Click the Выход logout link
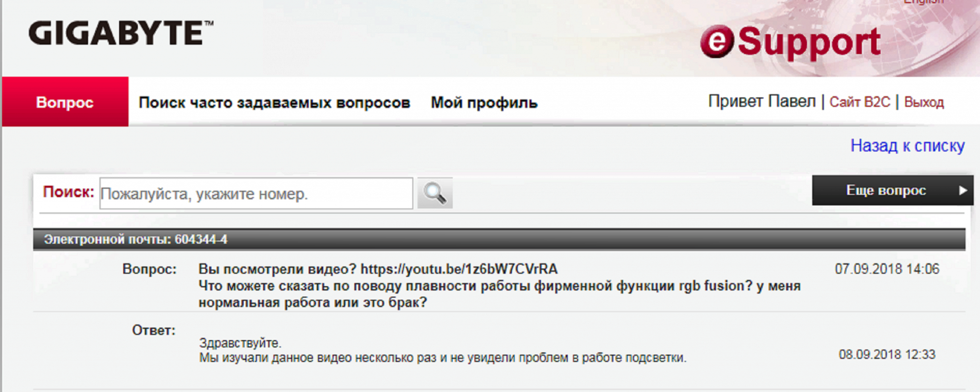This screenshot has width=980, height=392. [x=924, y=102]
